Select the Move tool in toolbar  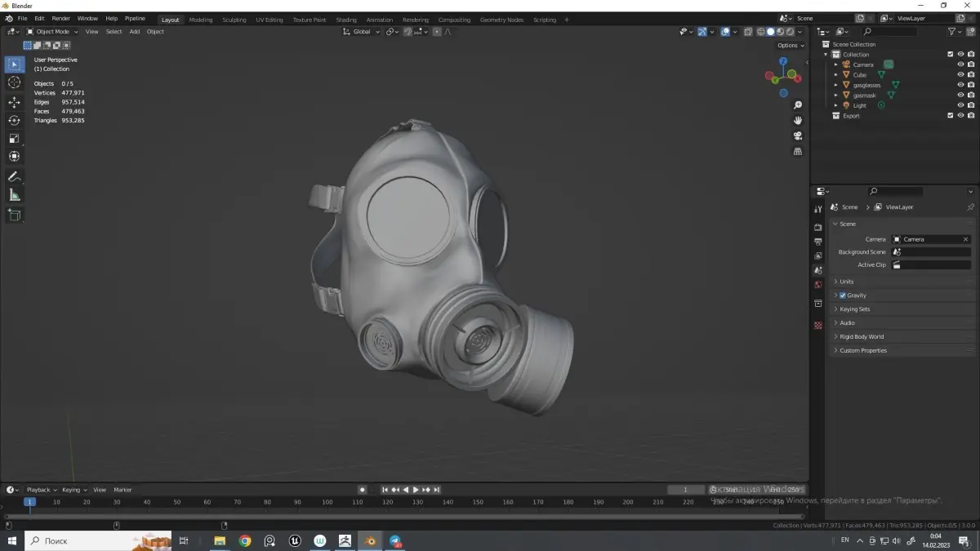point(14,102)
